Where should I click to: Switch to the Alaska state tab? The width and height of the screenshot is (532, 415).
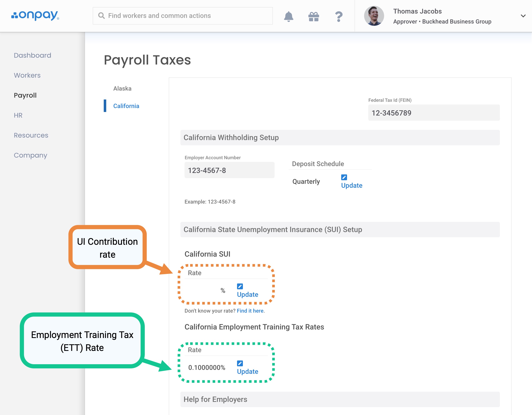coord(122,88)
